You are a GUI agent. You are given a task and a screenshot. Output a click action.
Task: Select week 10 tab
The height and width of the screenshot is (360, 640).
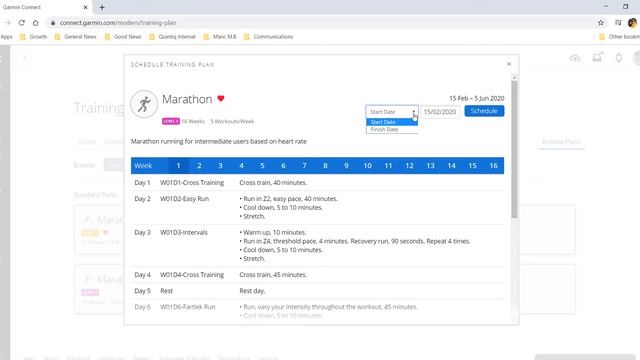click(x=367, y=166)
